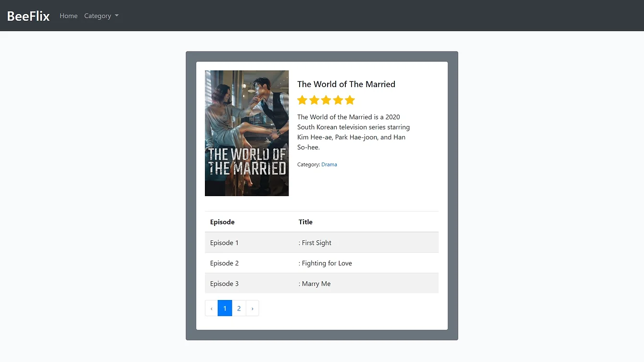
Task: Click the next page arrow
Action: coord(253,308)
